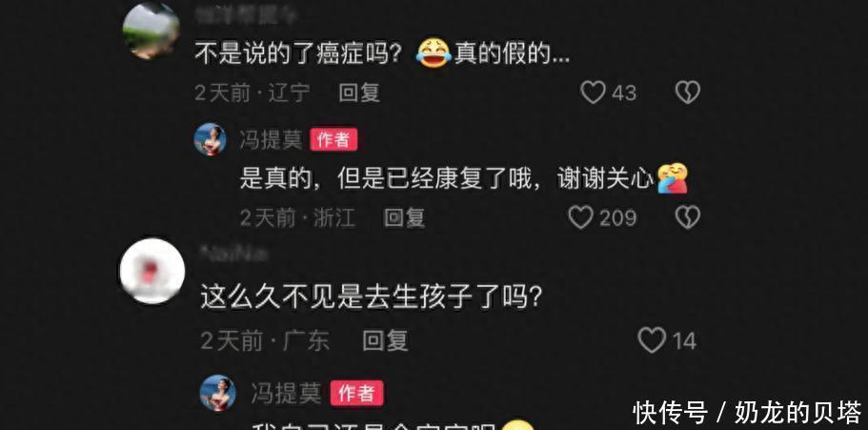
Task: Like 冯提莫's reply with 209 likes
Action: [x=580, y=217]
